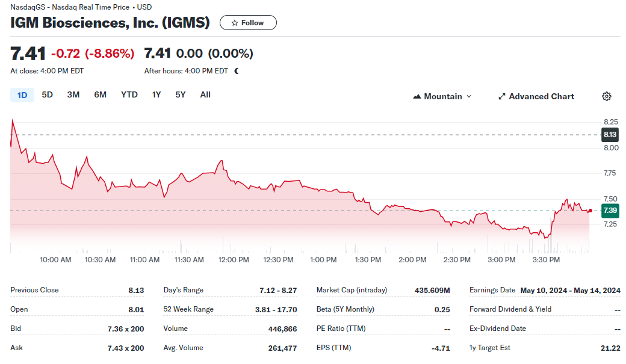Display the 5Y price history
Viewport: 626px width, 364px height.
pyautogui.click(x=181, y=94)
